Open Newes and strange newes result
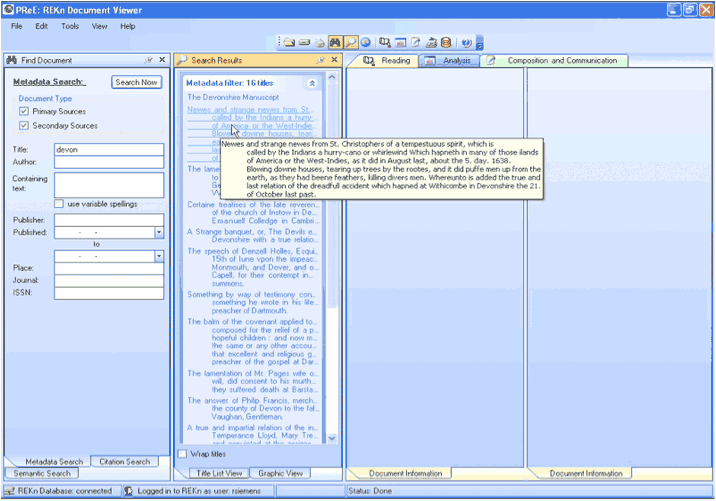This screenshot has width=716, height=501. [250, 121]
